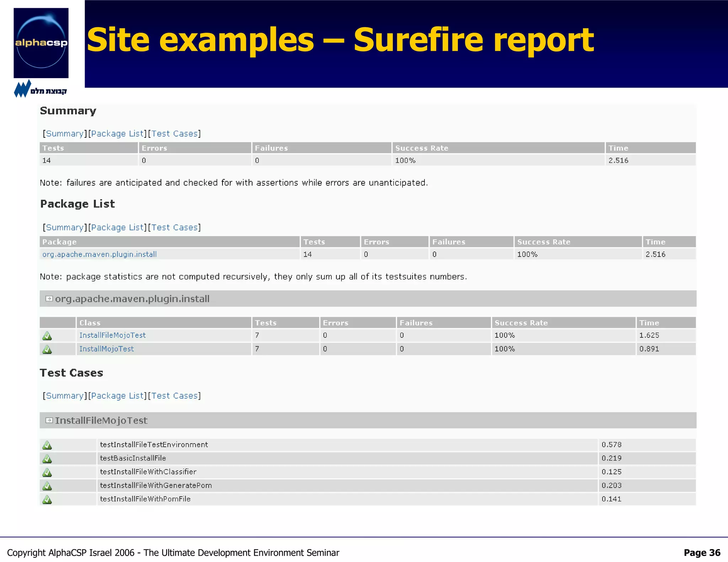The height and width of the screenshot is (562, 728).
Task: Open org.apache.maven.plugin.install package link
Action: pyautogui.click(x=100, y=254)
